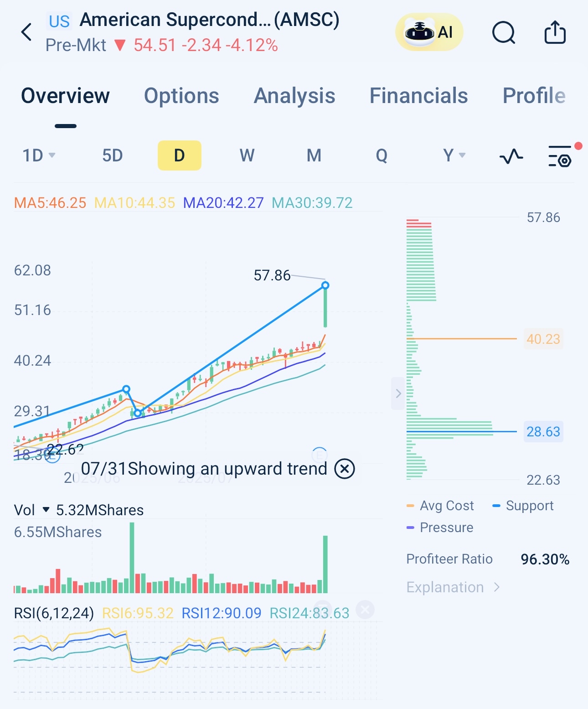The height and width of the screenshot is (709, 588).
Task: Expand the Y timeframe dropdown
Action: [x=454, y=155]
